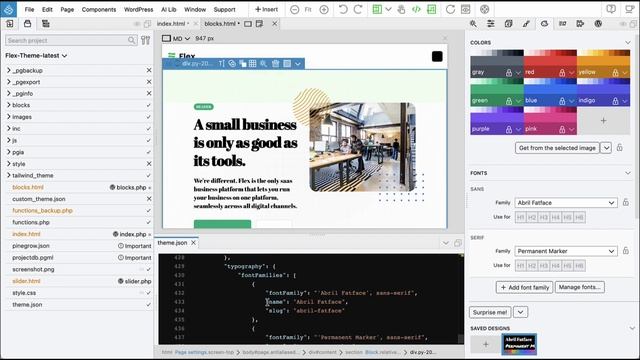Open the WordPress icon in right panel
This screenshot has width=640, height=360.
tap(598, 24)
